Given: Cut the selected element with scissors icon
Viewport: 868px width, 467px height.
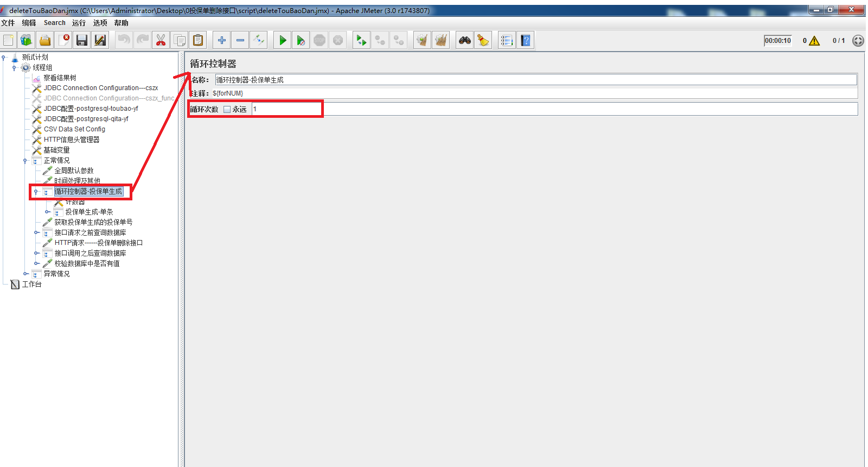Looking at the screenshot, I should (x=161, y=40).
